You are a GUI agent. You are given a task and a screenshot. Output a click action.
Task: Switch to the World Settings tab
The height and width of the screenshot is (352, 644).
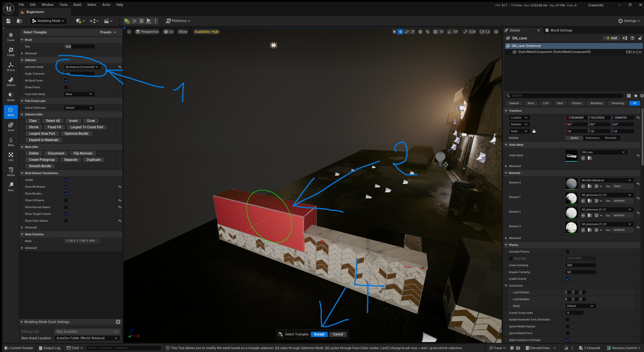561,30
